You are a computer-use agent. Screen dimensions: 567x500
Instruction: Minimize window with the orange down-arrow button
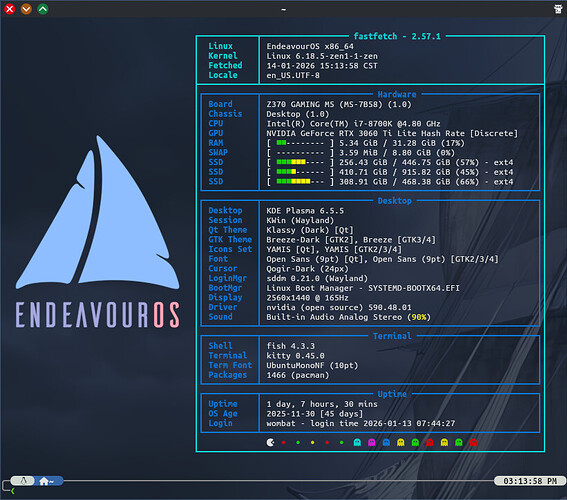26,9
